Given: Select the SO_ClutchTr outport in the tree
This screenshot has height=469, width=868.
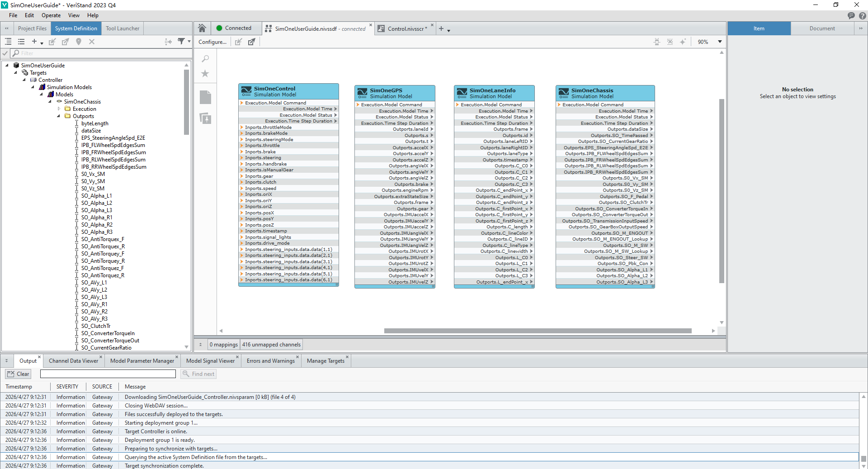Looking at the screenshot, I should pos(96,326).
